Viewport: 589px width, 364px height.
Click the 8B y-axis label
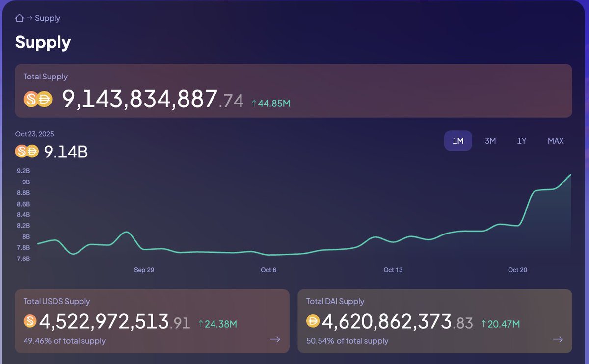click(26, 236)
